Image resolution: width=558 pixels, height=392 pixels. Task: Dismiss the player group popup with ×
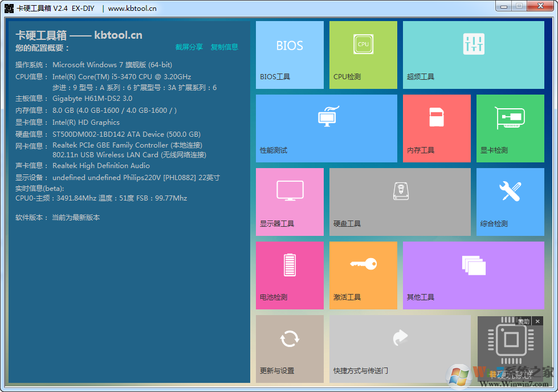pyautogui.click(x=537, y=321)
